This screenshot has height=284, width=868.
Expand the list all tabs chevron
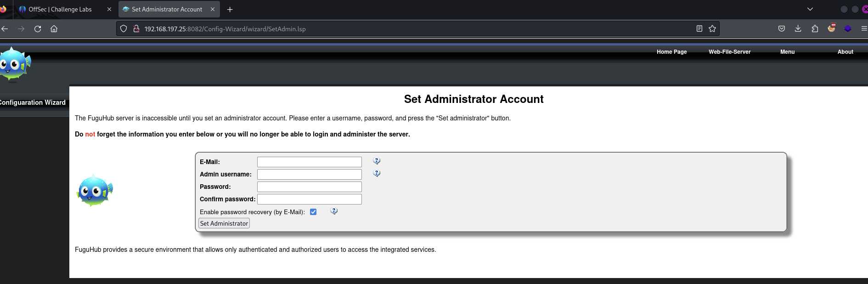coord(810,9)
